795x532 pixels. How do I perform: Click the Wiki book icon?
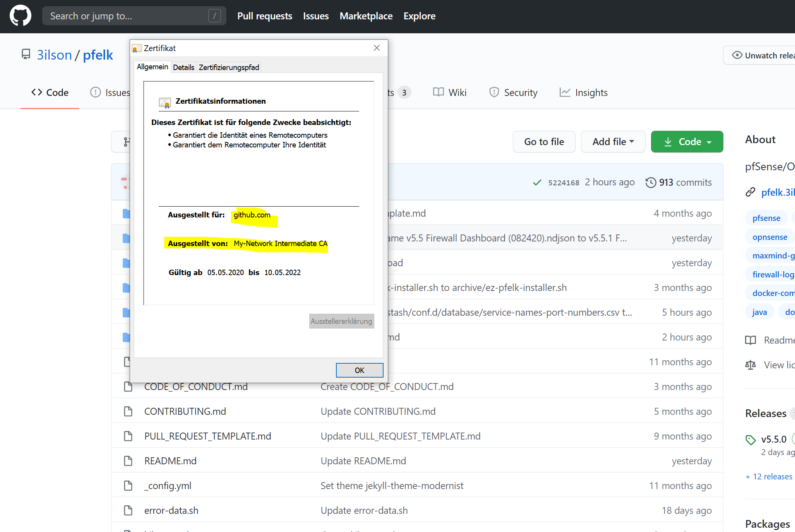(x=438, y=92)
